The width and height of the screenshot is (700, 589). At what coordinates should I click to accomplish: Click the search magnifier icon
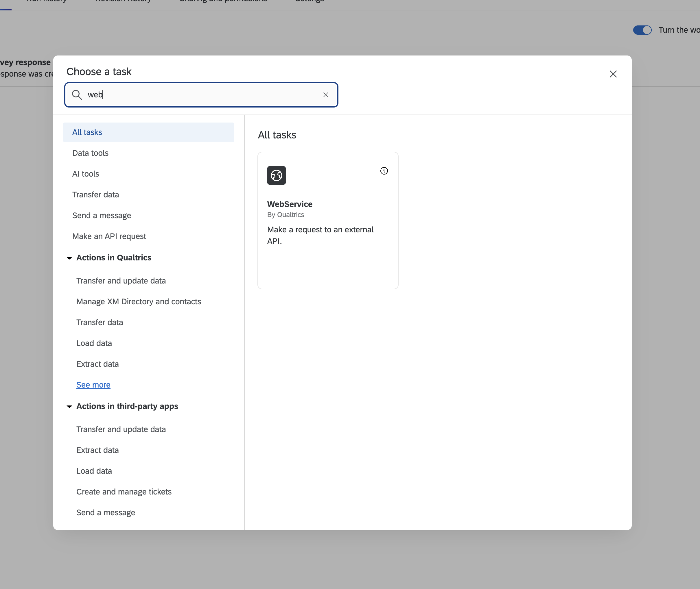click(77, 95)
